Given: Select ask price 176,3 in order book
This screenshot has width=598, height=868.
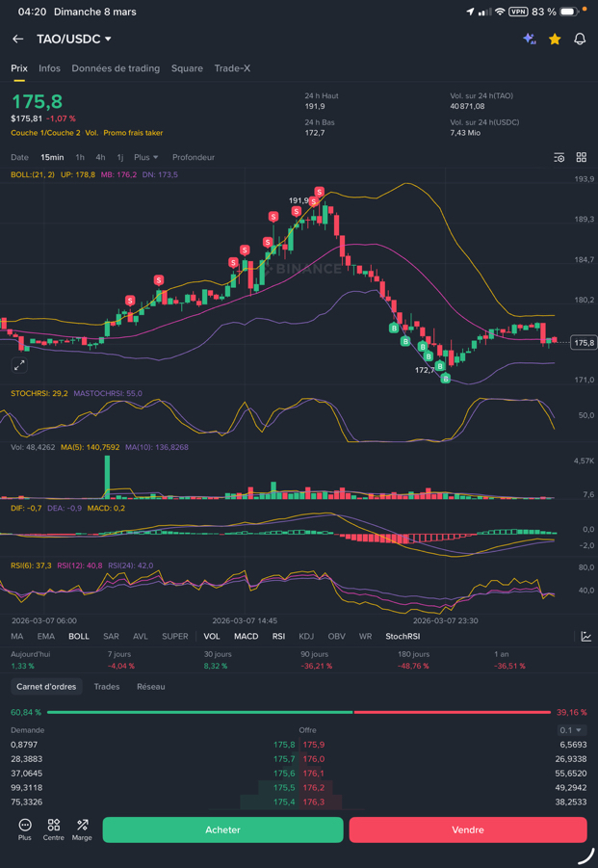Looking at the screenshot, I should (314, 802).
